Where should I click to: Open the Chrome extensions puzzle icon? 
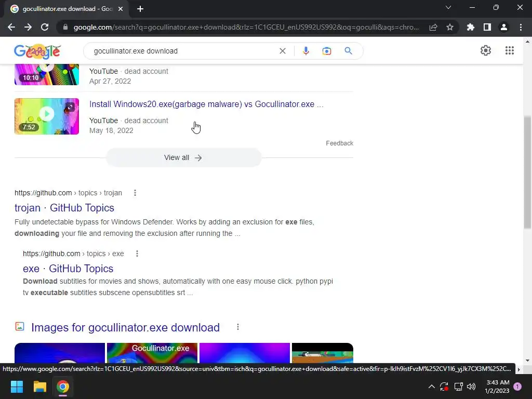[x=470, y=27]
